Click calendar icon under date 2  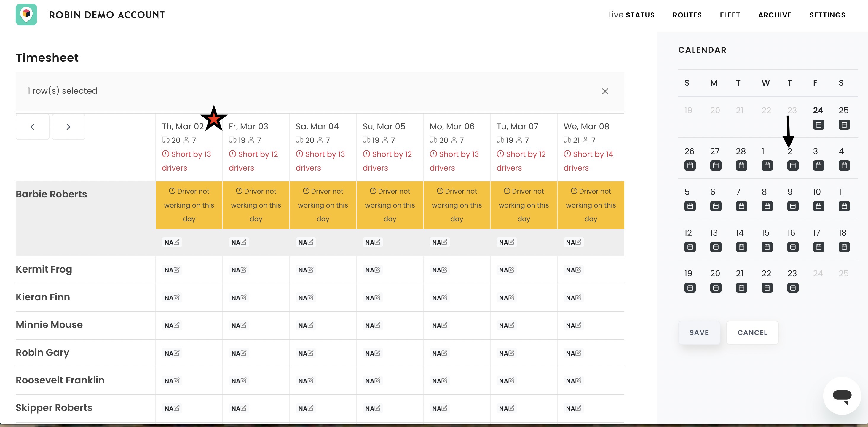point(792,165)
